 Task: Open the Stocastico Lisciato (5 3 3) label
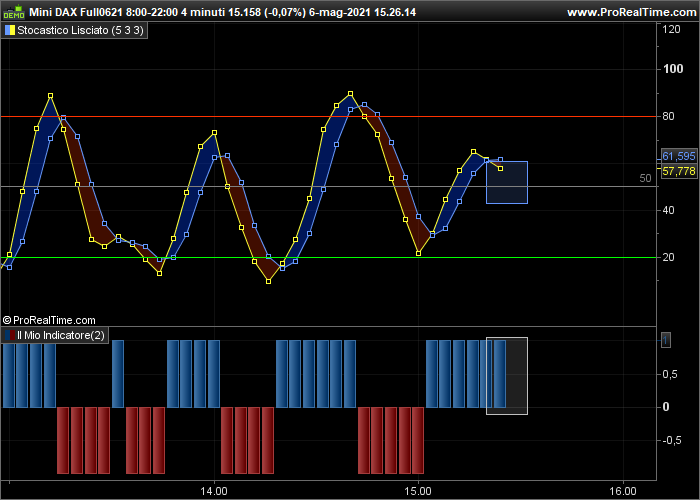(x=80, y=30)
